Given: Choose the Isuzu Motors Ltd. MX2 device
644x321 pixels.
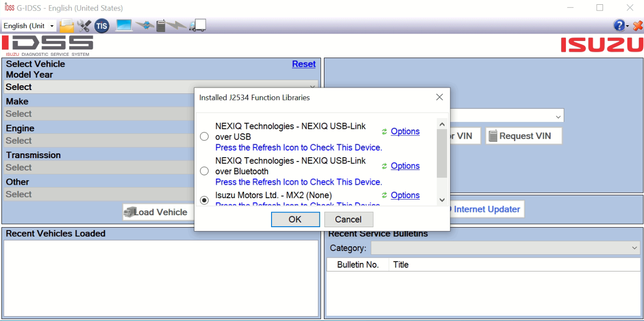Looking at the screenshot, I should (204, 200).
